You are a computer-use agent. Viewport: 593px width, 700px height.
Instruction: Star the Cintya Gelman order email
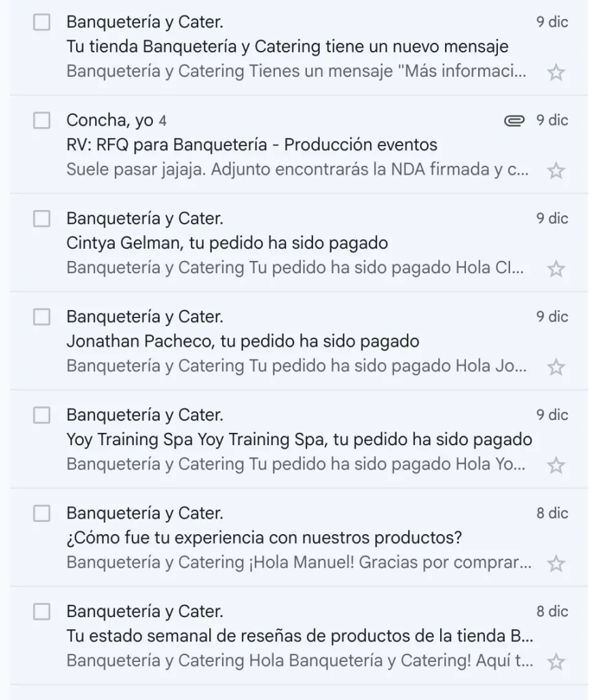tap(556, 269)
